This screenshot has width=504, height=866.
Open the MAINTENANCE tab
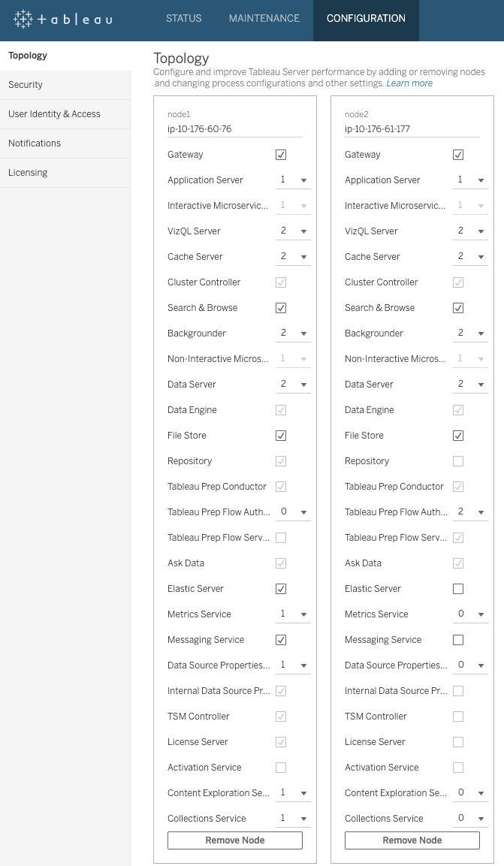(264, 18)
